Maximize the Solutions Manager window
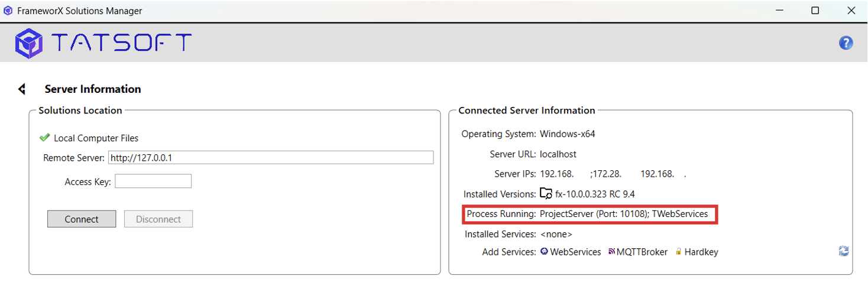This screenshot has width=868, height=292. coord(815,11)
